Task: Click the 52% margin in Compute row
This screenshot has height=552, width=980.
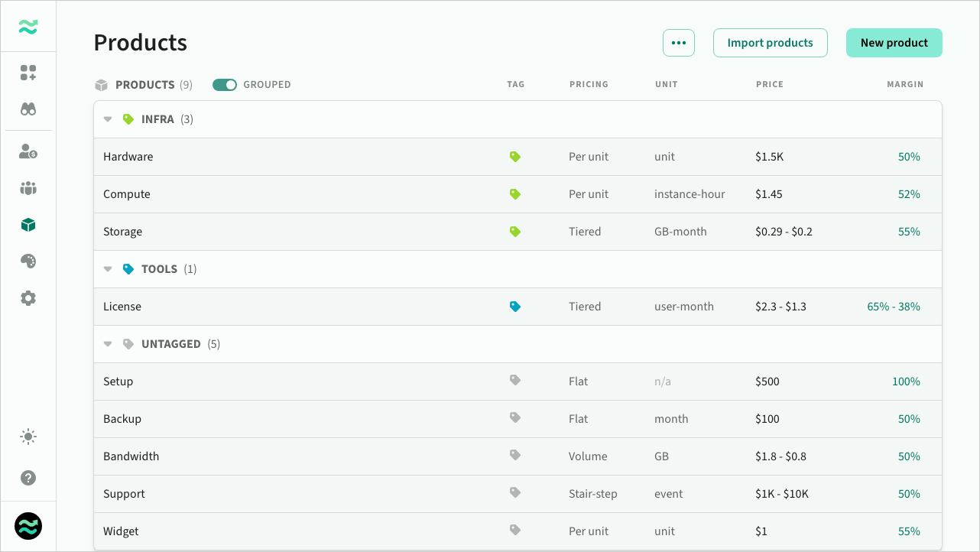Action: [909, 194]
